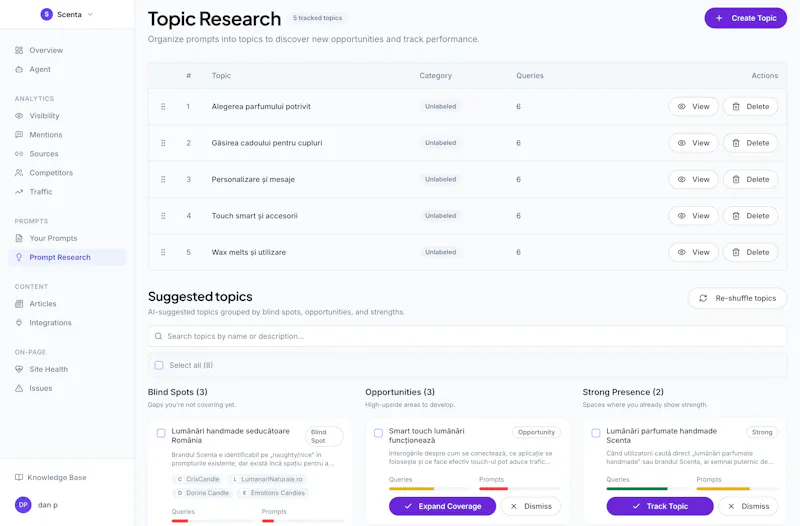Click the Emotions Candles competitor tag
This screenshot has height=526, width=800.
[273, 493]
